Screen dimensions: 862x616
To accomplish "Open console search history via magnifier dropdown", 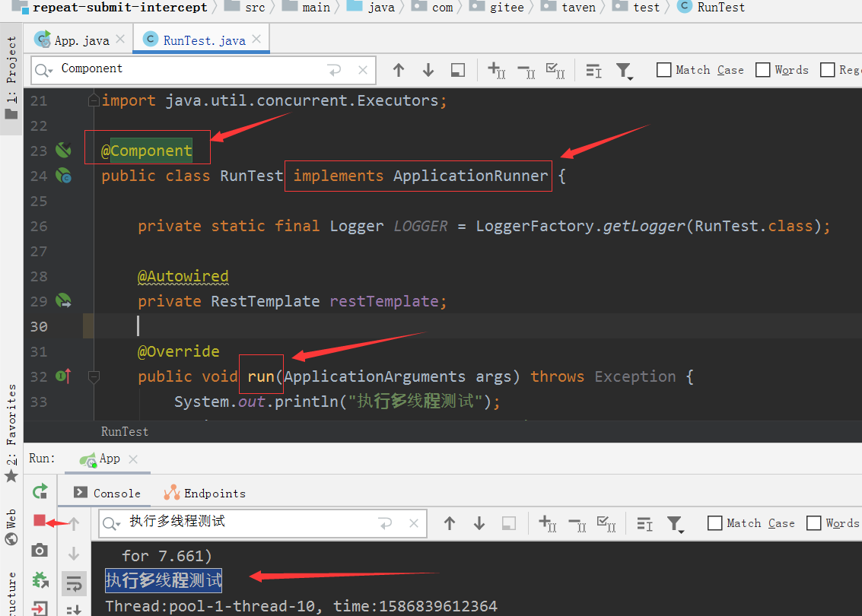I will (x=116, y=523).
